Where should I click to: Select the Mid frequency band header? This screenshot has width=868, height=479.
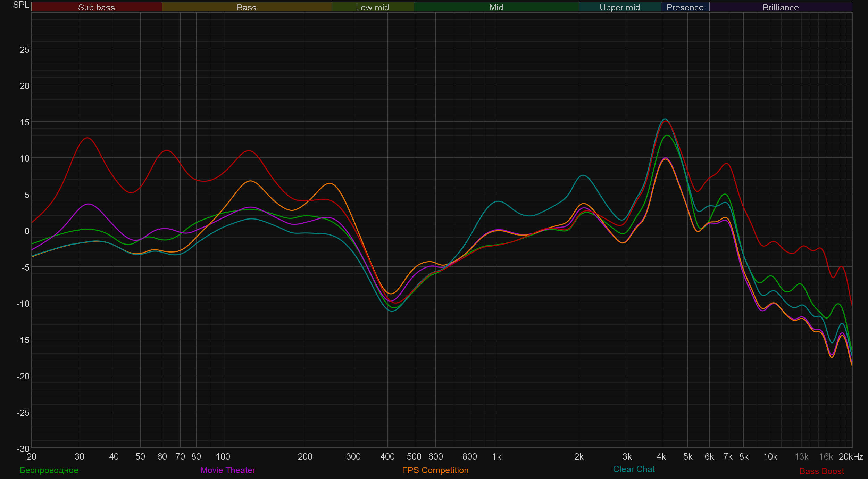pos(496,7)
